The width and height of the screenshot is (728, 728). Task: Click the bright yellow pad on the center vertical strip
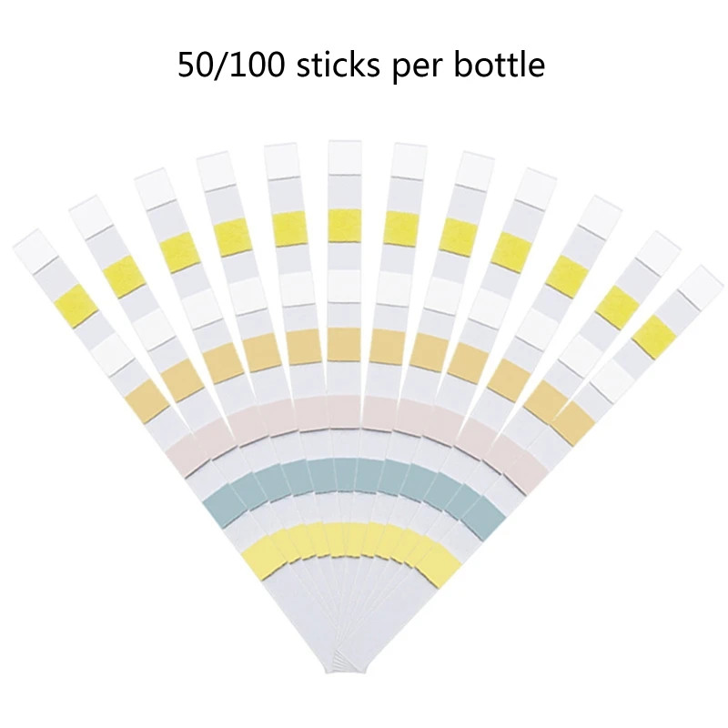coord(345,226)
